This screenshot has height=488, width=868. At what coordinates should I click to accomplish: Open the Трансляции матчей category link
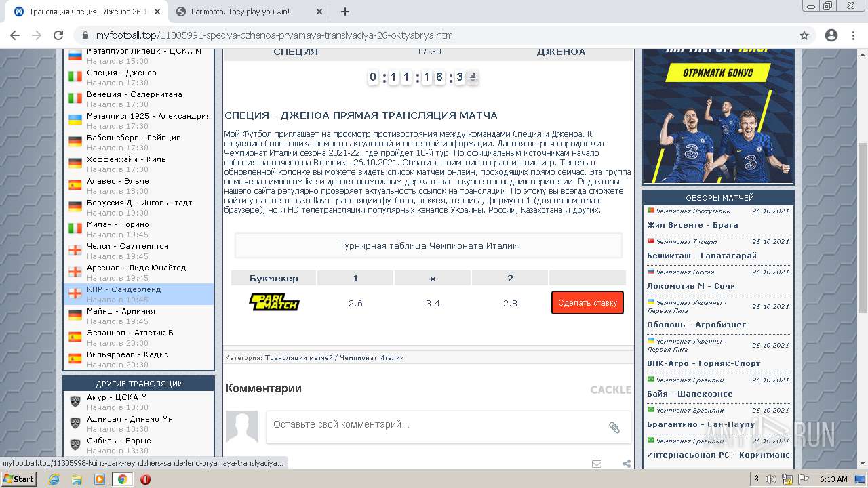[x=298, y=357]
